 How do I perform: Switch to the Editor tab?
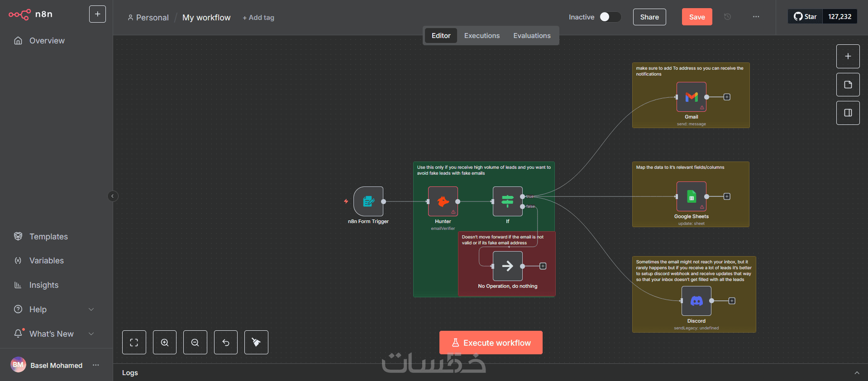click(441, 36)
